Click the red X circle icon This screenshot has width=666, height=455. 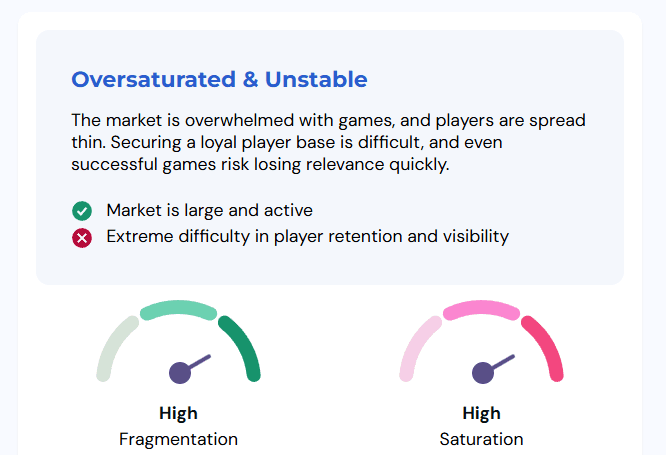click(82, 237)
